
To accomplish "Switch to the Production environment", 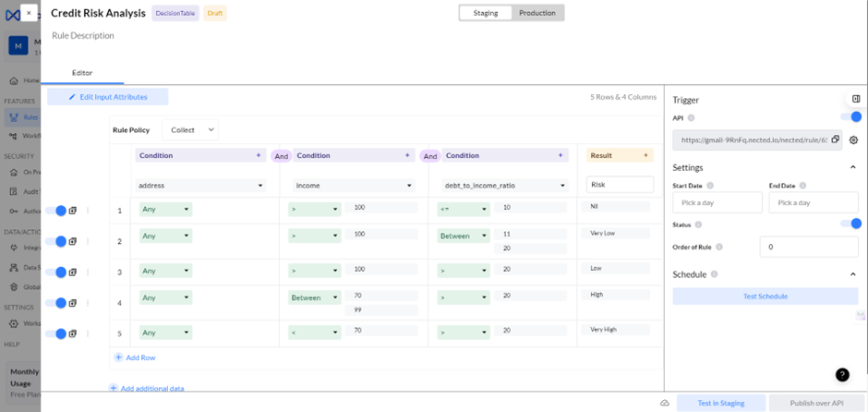I will 537,13.
